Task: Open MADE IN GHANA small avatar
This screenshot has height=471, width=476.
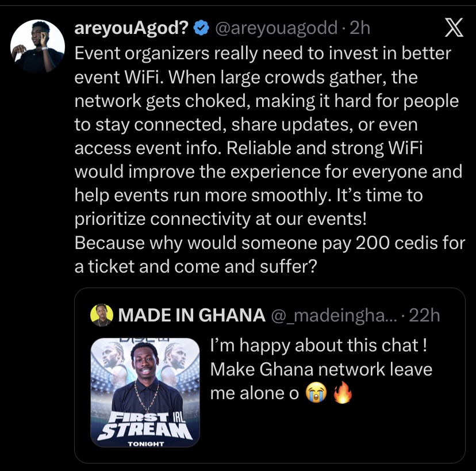Action: pyautogui.click(x=102, y=315)
